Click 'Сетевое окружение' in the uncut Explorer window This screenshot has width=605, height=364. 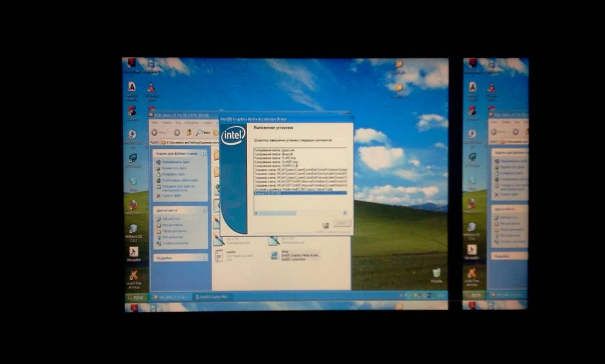click(x=172, y=243)
